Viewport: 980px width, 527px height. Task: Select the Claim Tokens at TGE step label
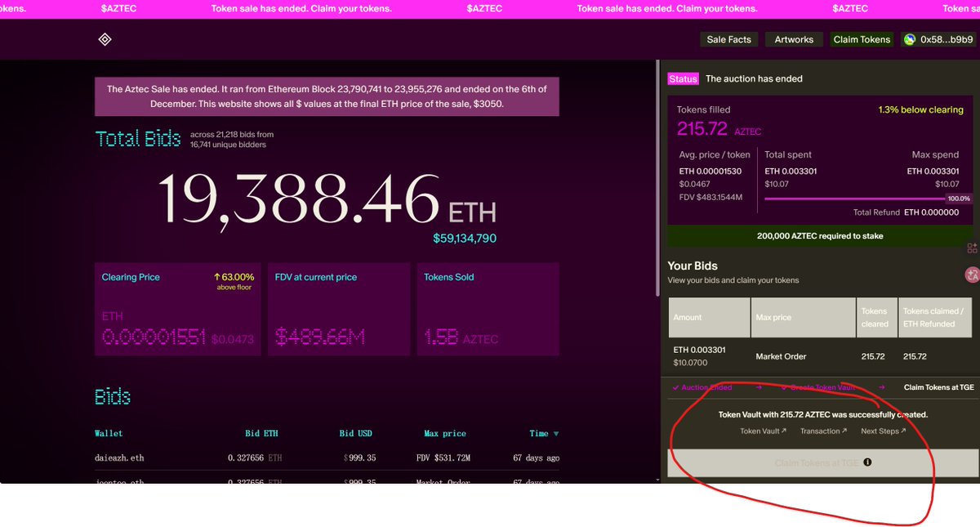point(939,387)
